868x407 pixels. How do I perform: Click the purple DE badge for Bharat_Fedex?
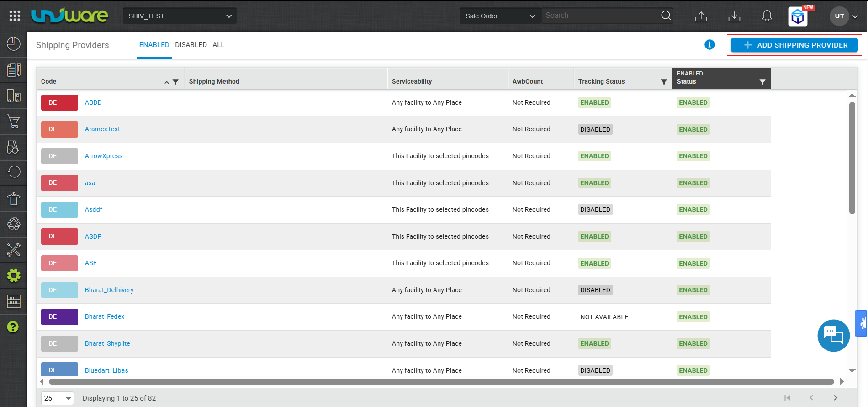(59, 316)
